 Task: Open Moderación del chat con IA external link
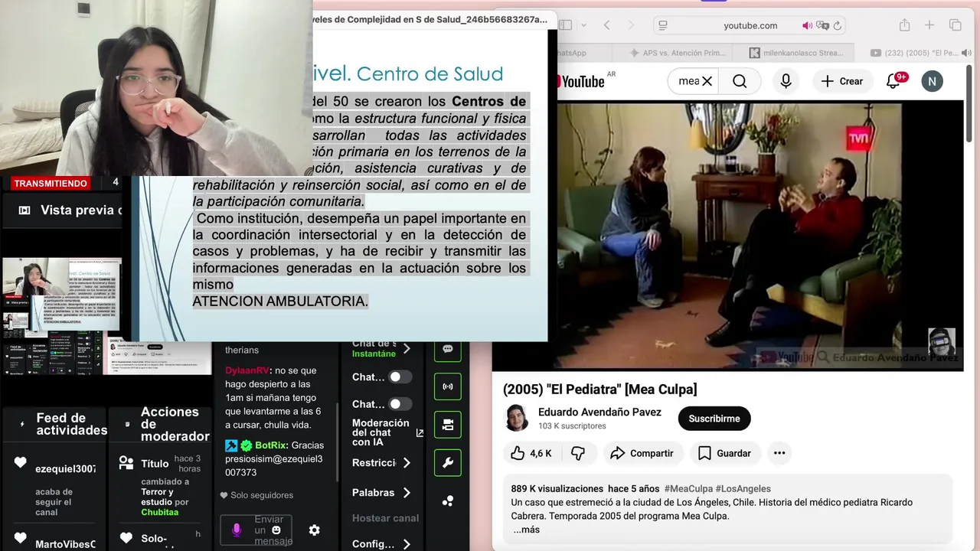tap(420, 433)
